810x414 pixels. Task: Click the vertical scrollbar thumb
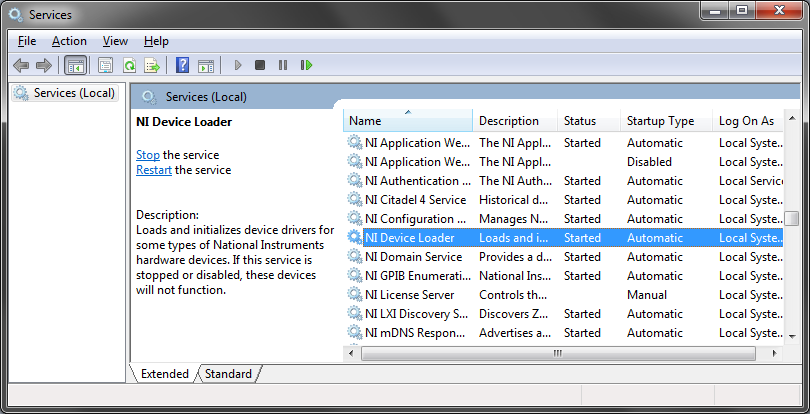pos(791,218)
